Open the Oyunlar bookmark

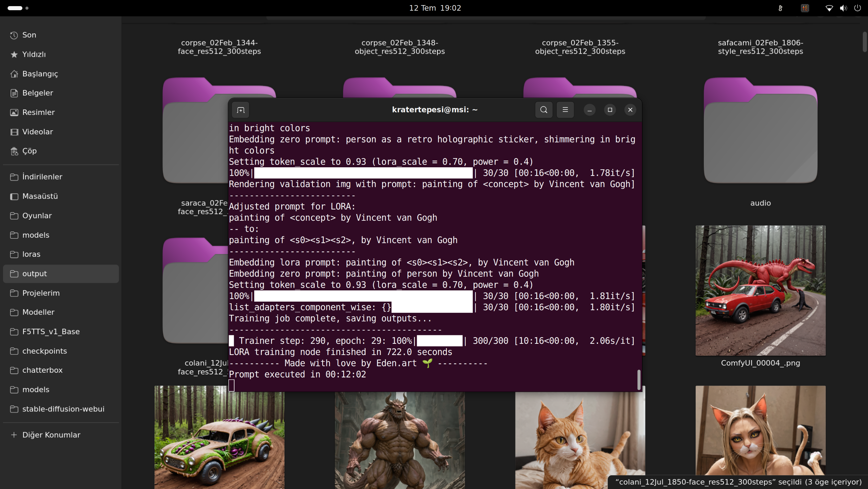[61, 216]
